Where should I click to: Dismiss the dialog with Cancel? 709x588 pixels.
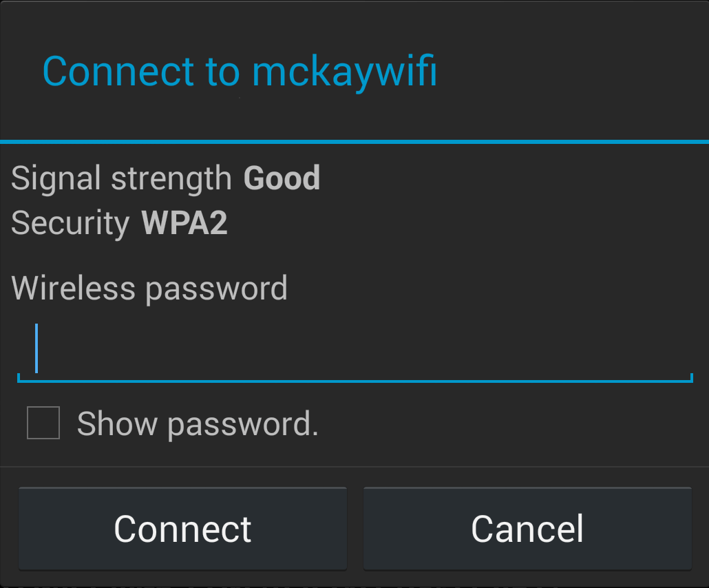(x=527, y=529)
